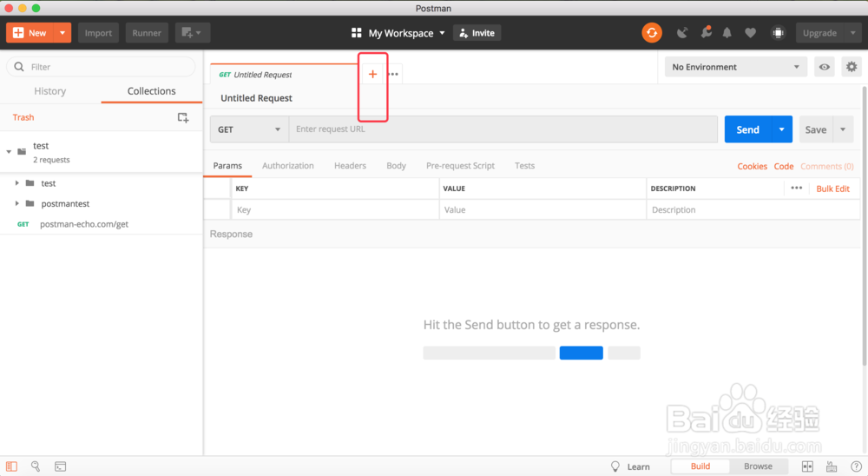Expand the postmantest folder
Viewport: 868px width, 476px height.
(16, 203)
